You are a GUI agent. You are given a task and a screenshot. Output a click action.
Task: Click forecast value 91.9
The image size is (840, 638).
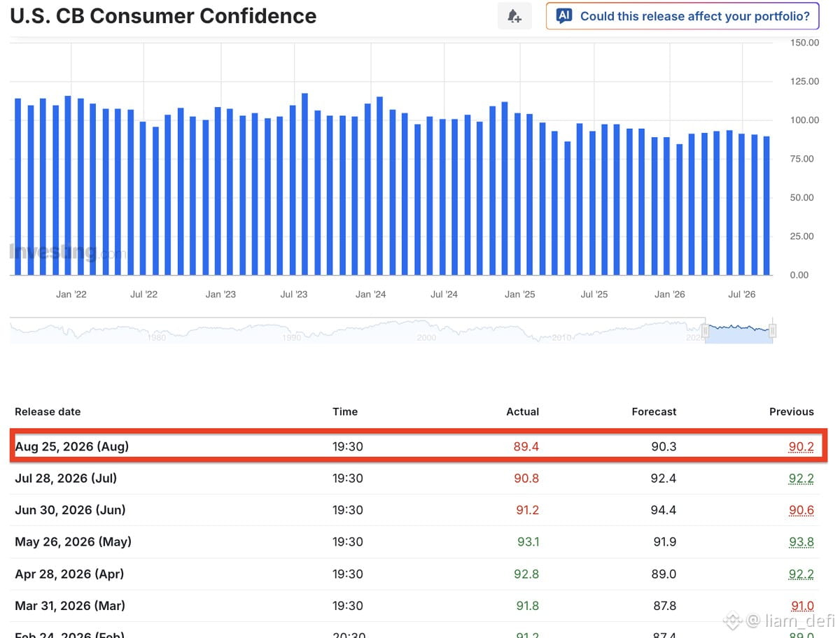click(x=664, y=542)
